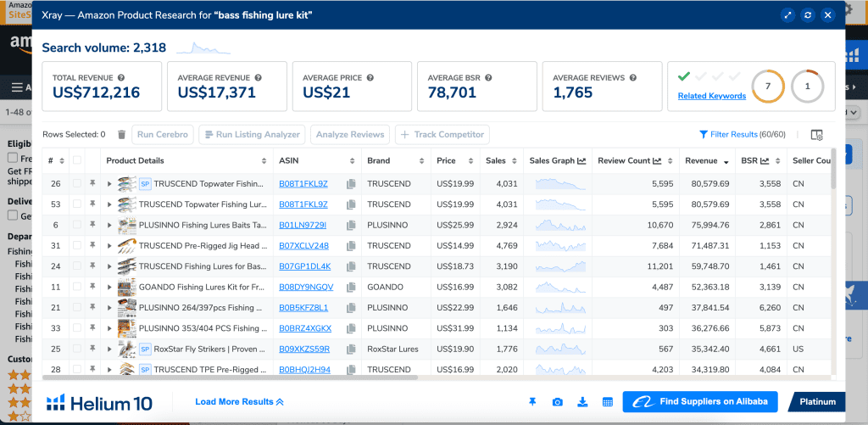Open the calculator grid icon in footer
This screenshot has height=425, width=868.
(607, 402)
